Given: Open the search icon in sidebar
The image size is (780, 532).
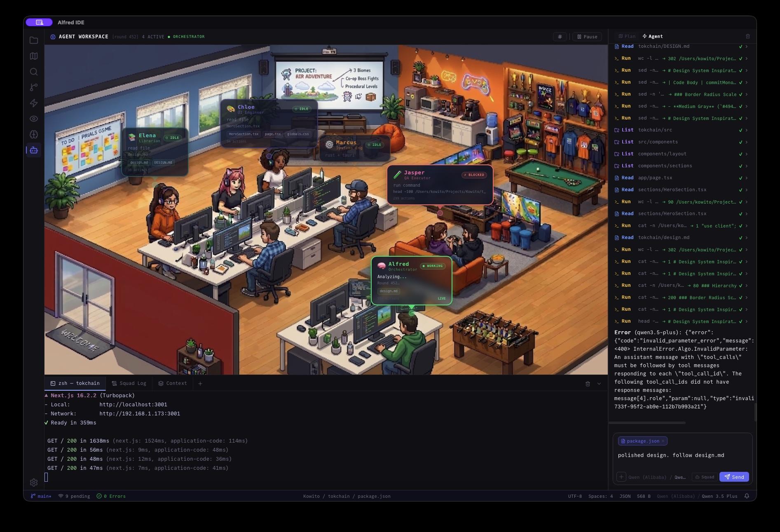Looking at the screenshot, I should pyautogui.click(x=34, y=72).
